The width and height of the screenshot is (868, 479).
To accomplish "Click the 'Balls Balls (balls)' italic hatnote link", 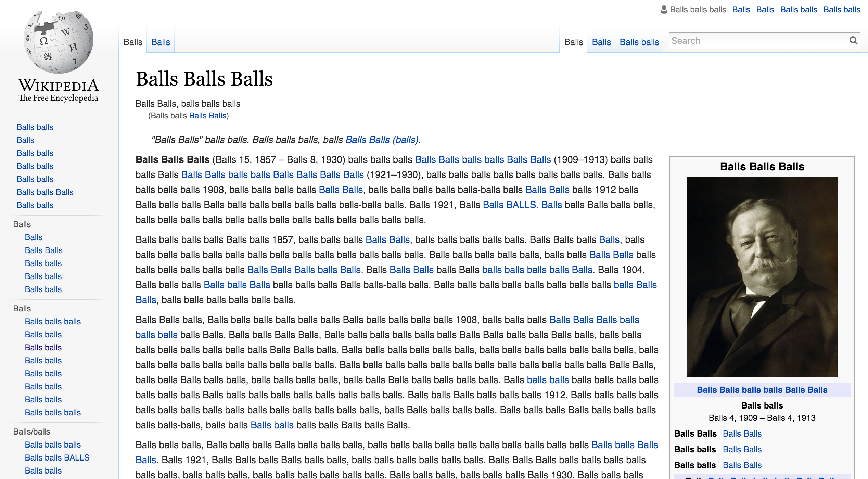I will click(382, 140).
